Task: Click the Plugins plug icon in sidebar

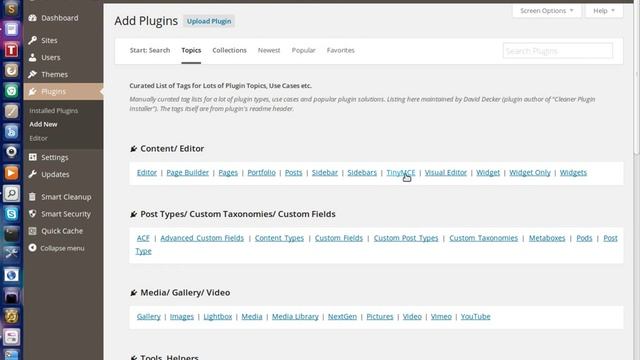Action: pos(33,91)
